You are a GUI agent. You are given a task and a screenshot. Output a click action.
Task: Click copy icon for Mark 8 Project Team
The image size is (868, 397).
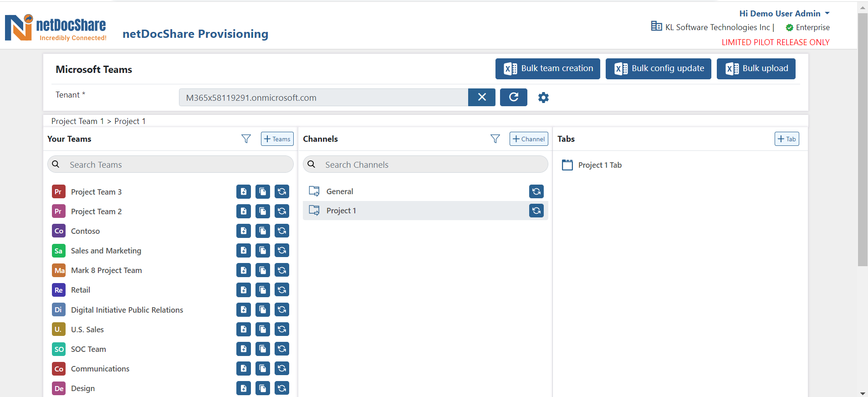[263, 270]
